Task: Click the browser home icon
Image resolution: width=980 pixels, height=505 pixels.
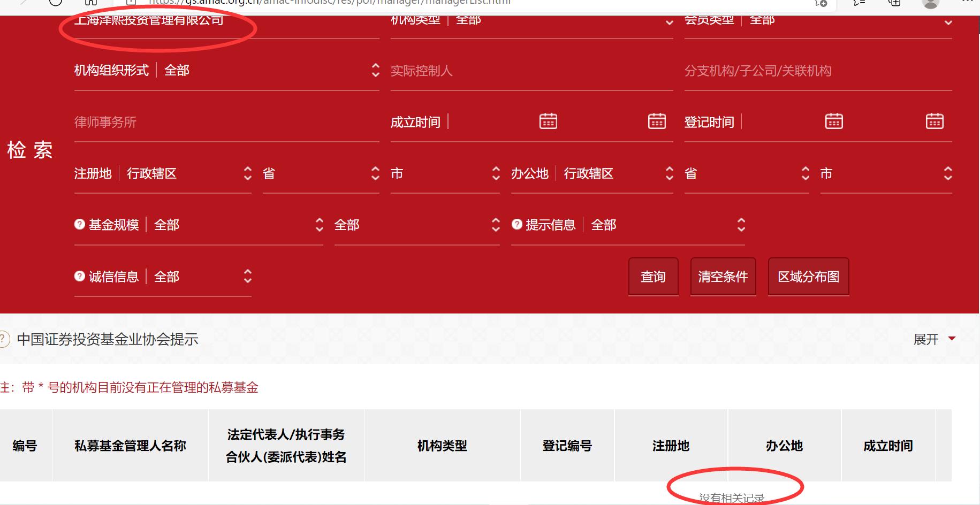Action: (90, 3)
